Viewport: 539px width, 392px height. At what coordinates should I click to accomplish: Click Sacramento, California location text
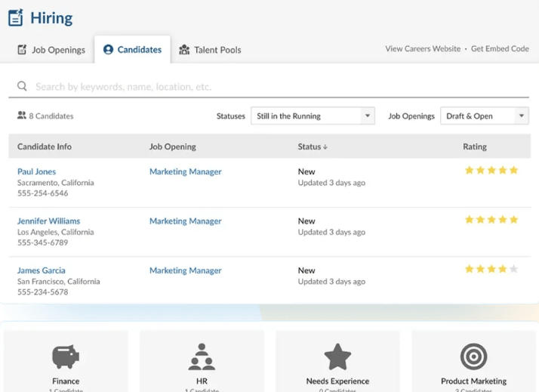tap(56, 183)
